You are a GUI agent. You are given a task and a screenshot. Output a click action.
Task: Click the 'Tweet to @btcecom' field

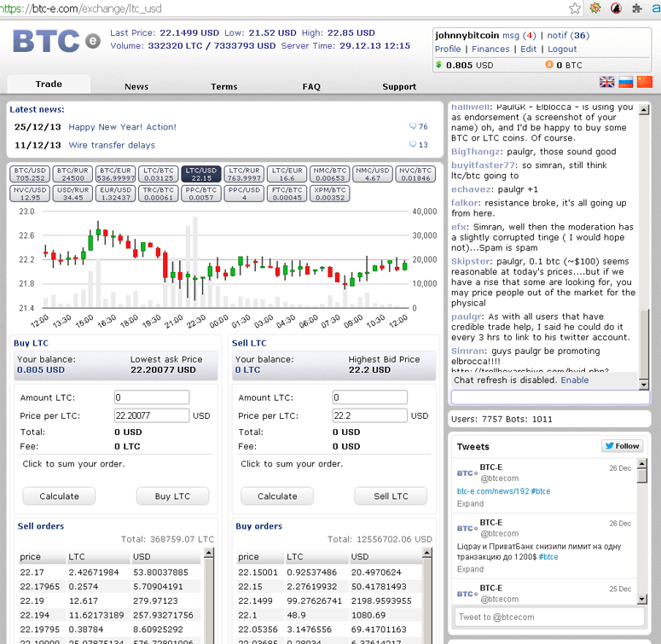pos(549,617)
